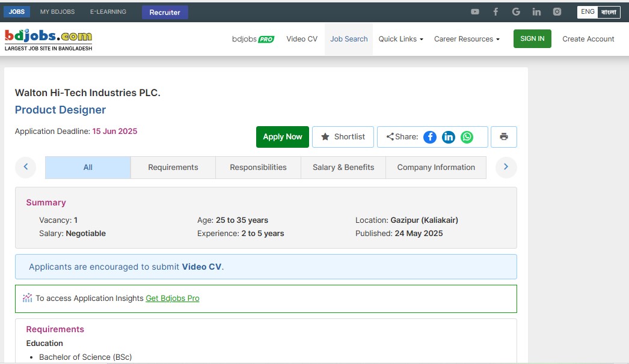629x364 pixels.
Task: Click the Video CV link in notice
Action: [201, 267]
